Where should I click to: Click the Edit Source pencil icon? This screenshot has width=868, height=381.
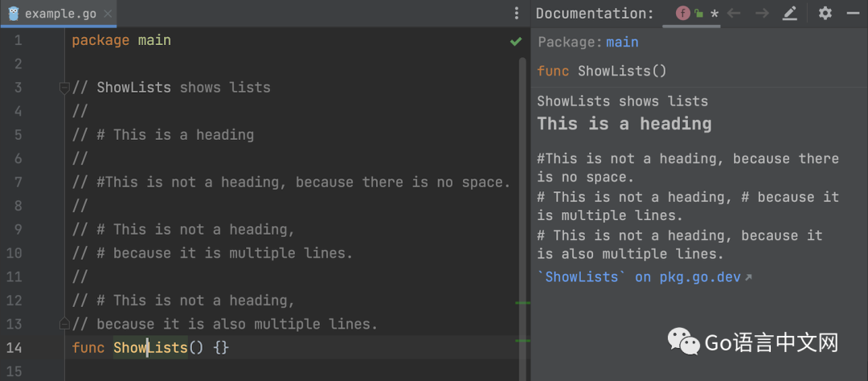790,14
